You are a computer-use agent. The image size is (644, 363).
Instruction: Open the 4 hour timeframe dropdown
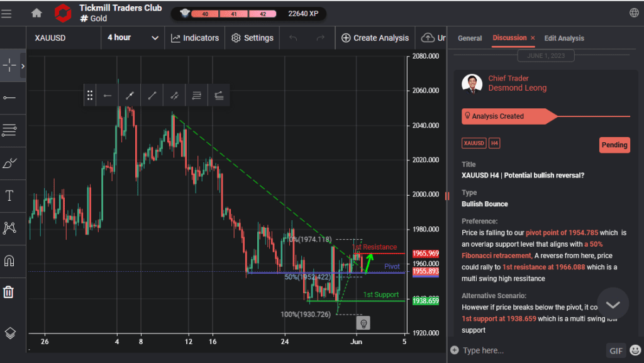(x=132, y=38)
